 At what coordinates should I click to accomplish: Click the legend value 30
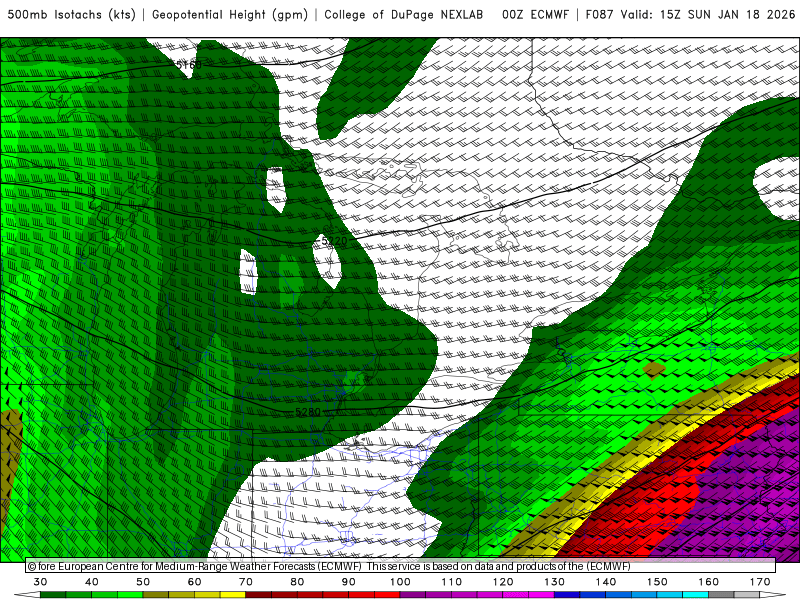tap(40, 582)
